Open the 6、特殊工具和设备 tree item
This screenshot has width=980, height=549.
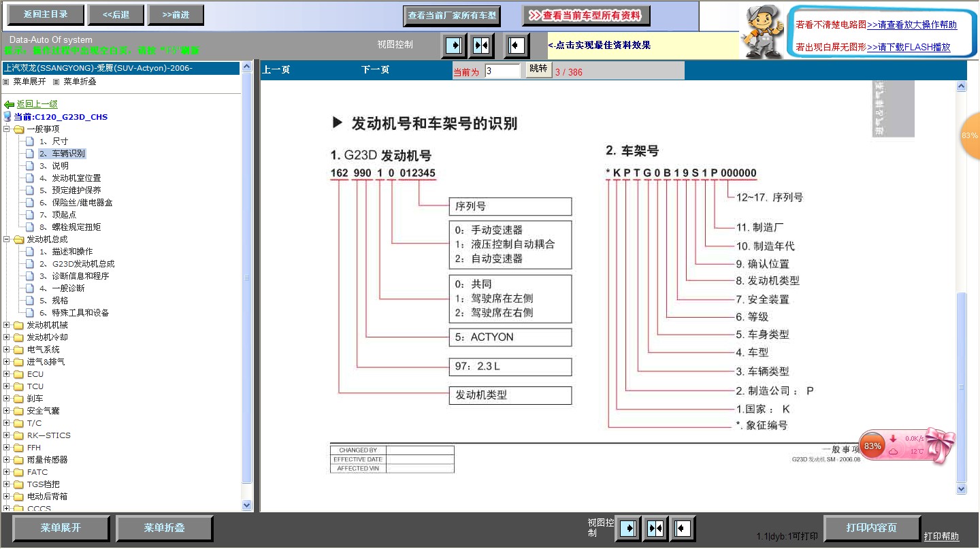coord(74,313)
